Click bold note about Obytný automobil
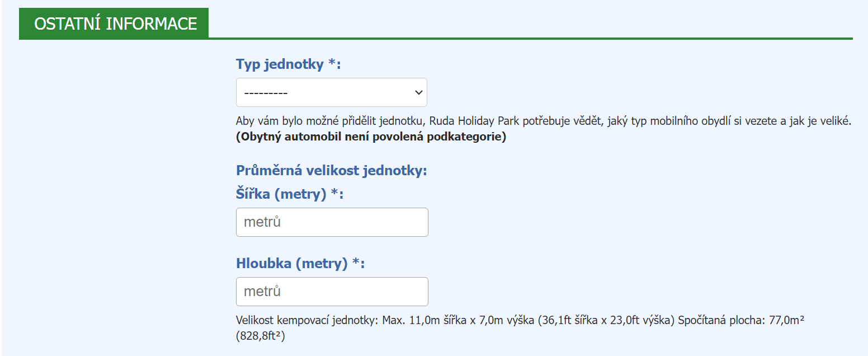 (371, 137)
